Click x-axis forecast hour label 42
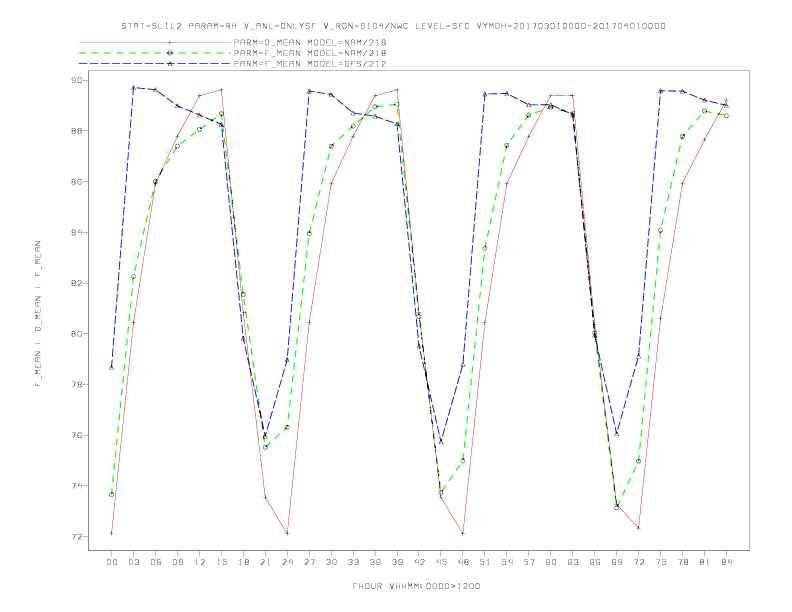 point(419,562)
